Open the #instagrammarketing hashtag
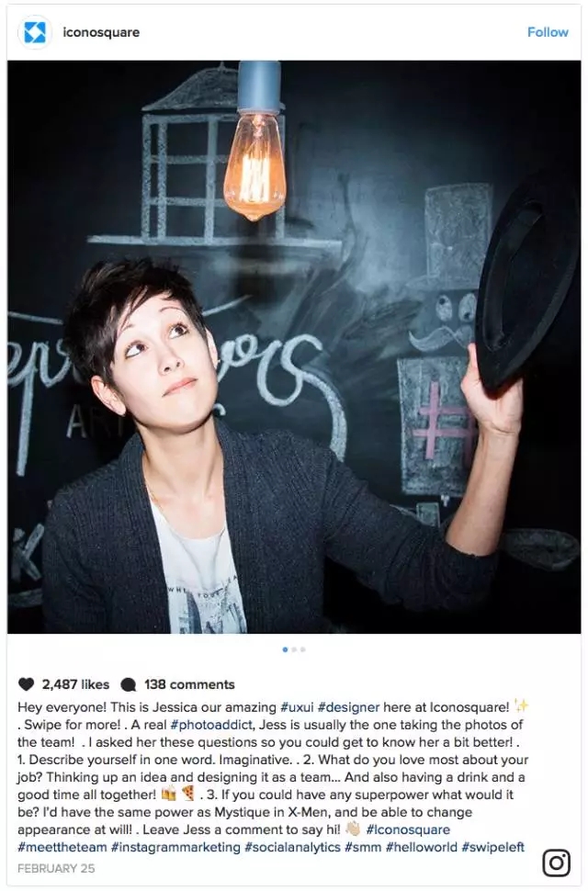The height and width of the screenshot is (891, 588). (x=176, y=847)
